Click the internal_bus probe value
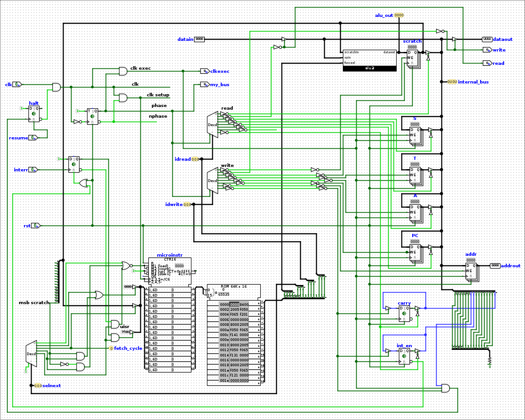Viewport: 525px width, 420px height. pyautogui.click(x=452, y=82)
